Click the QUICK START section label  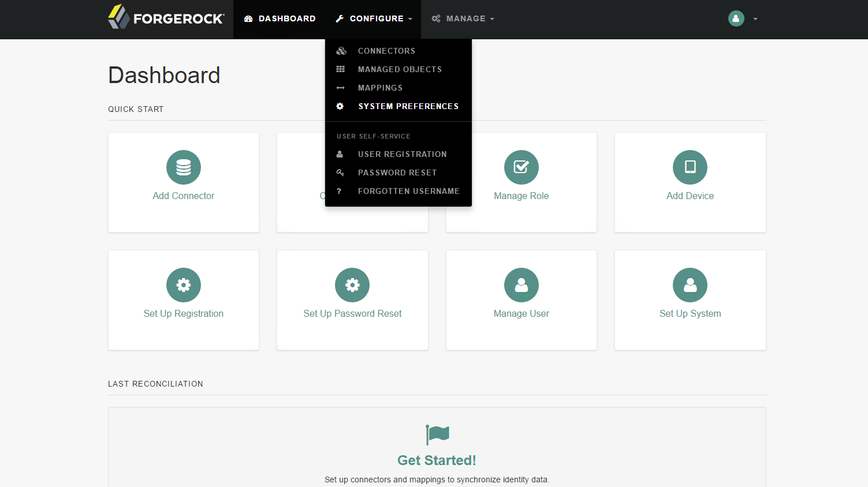coord(136,109)
